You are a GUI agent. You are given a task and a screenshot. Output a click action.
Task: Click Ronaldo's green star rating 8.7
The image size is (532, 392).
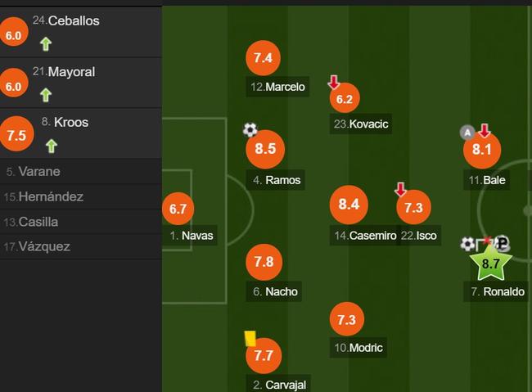click(x=490, y=263)
